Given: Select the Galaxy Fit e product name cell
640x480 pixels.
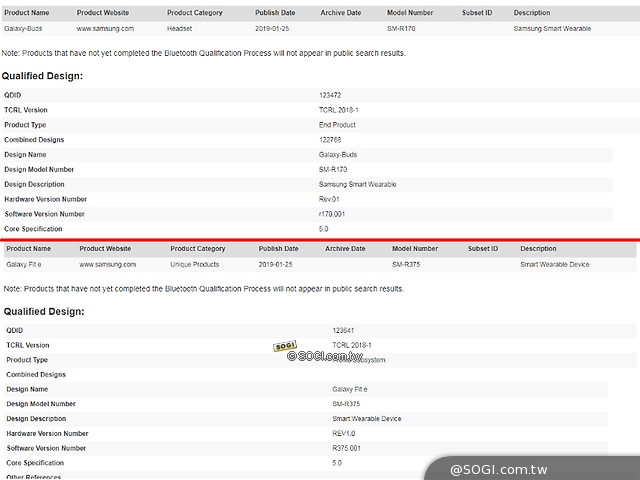Looking at the screenshot, I should point(26,264).
